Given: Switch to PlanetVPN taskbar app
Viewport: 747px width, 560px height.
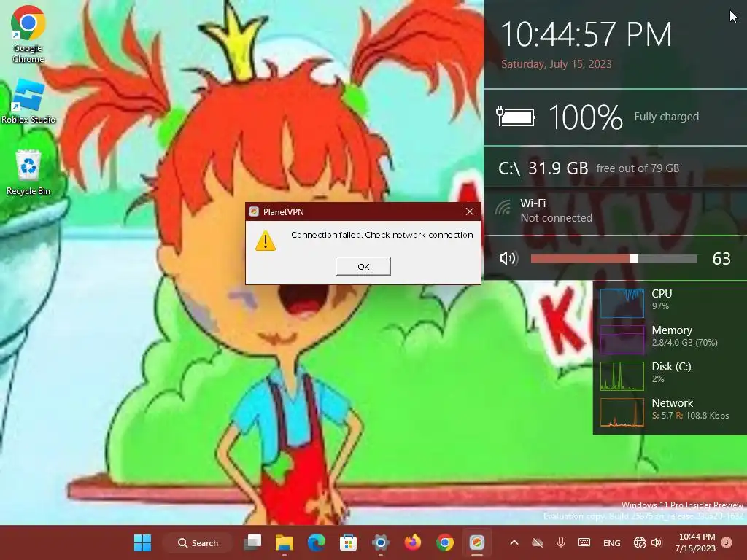Looking at the screenshot, I should 477,542.
